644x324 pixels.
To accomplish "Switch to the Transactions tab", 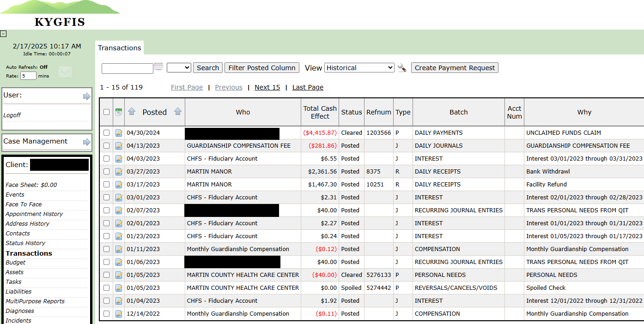I will [120, 48].
